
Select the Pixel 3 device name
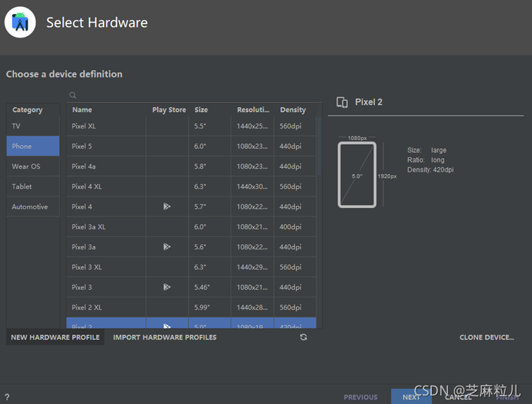[82, 287]
